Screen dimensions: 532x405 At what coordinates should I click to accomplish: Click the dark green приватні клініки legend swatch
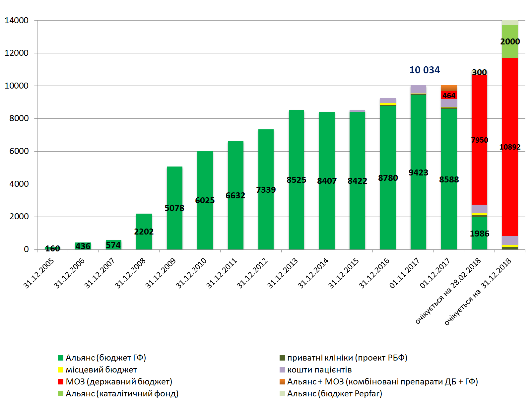[282, 358]
